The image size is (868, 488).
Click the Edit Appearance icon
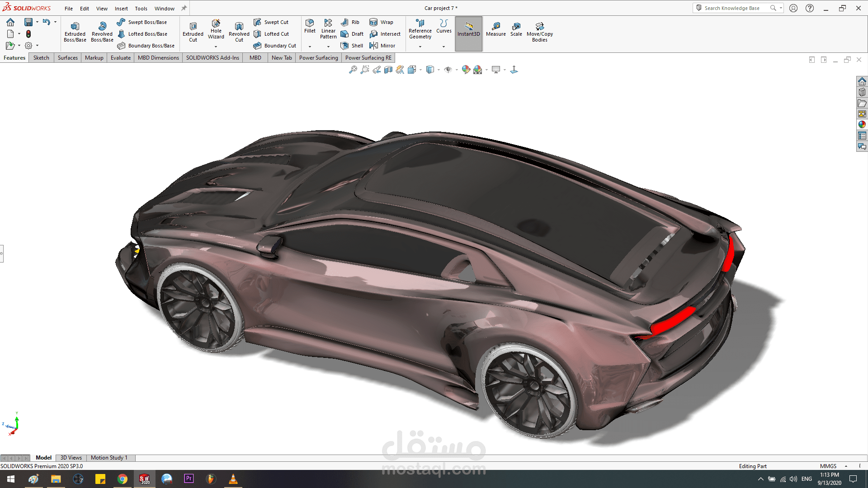[x=466, y=70]
